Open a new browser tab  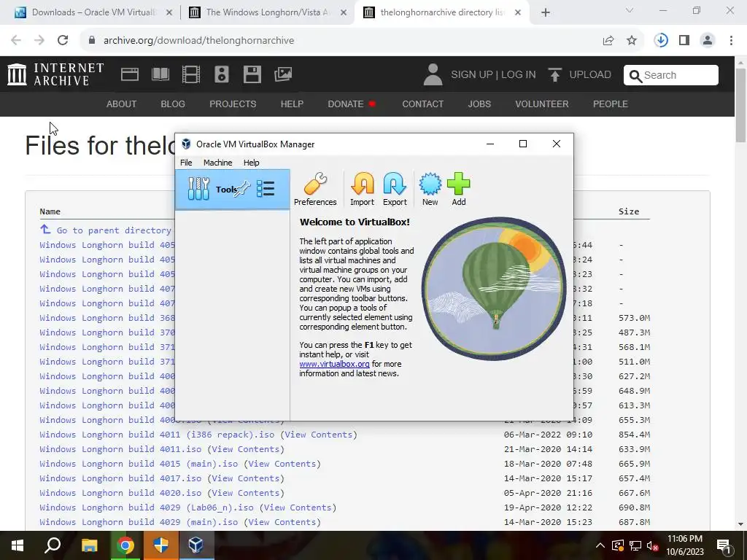click(x=546, y=13)
